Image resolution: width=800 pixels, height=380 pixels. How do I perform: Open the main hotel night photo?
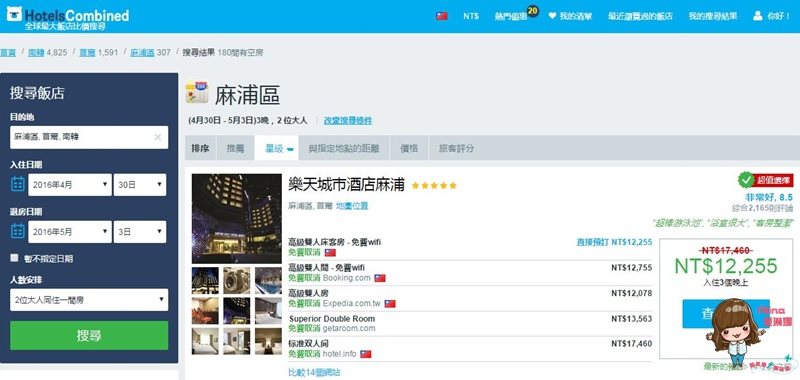(237, 218)
